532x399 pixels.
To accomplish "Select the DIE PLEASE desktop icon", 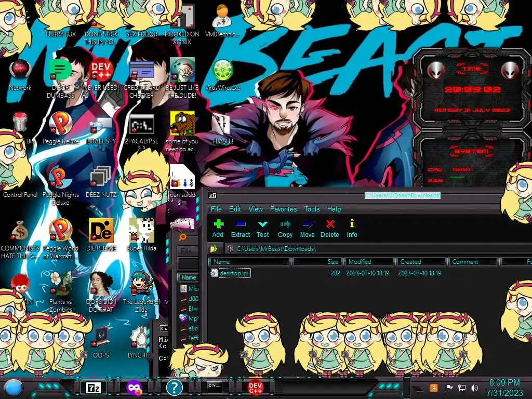I will [x=101, y=236].
